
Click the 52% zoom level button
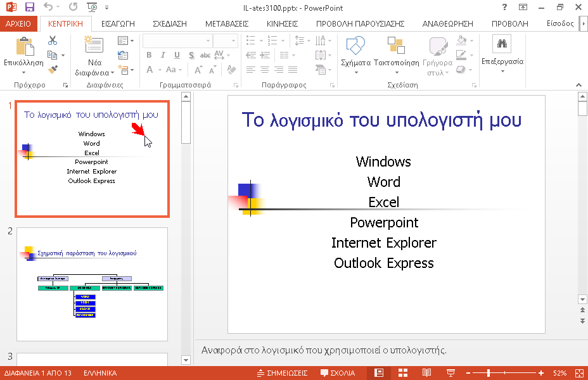pyautogui.click(x=559, y=373)
